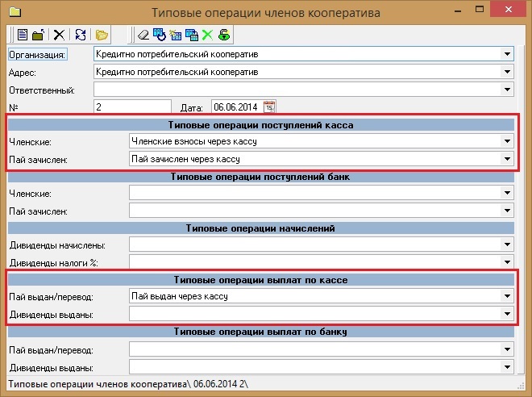Open Пай выдан/перевод dropdown under выплат по банку
The image size is (532, 397).
point(507,349)
